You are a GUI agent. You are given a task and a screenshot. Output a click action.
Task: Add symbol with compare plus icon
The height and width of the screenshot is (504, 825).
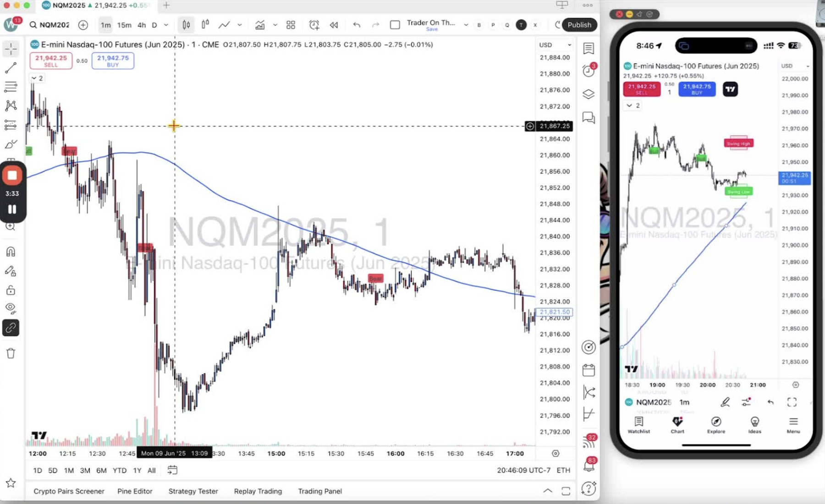point(83,25)
